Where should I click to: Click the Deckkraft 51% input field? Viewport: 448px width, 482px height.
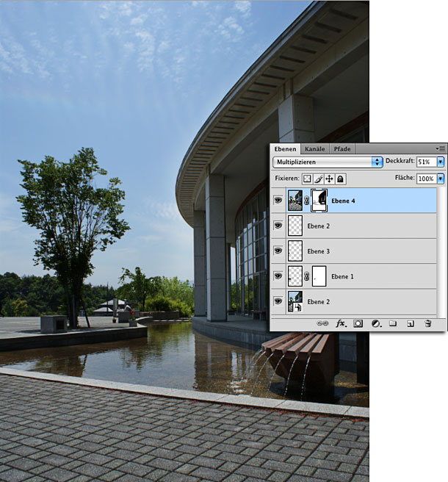coord(427,162)
